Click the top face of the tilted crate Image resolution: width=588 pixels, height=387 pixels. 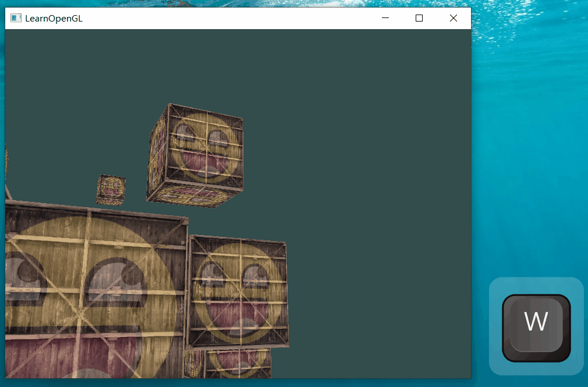(198, 116)
